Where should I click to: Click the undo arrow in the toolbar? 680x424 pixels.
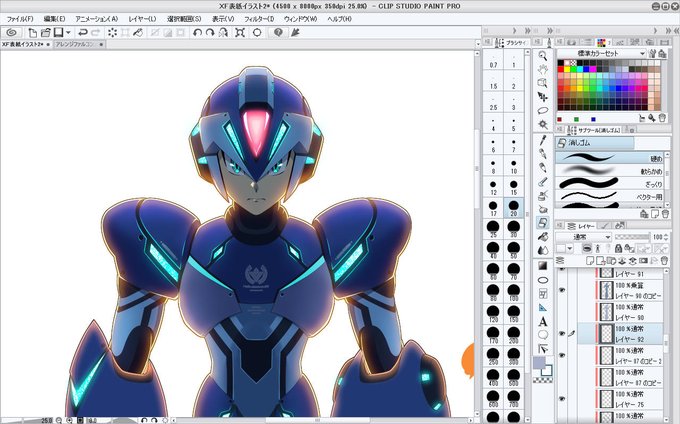(83, 33)
